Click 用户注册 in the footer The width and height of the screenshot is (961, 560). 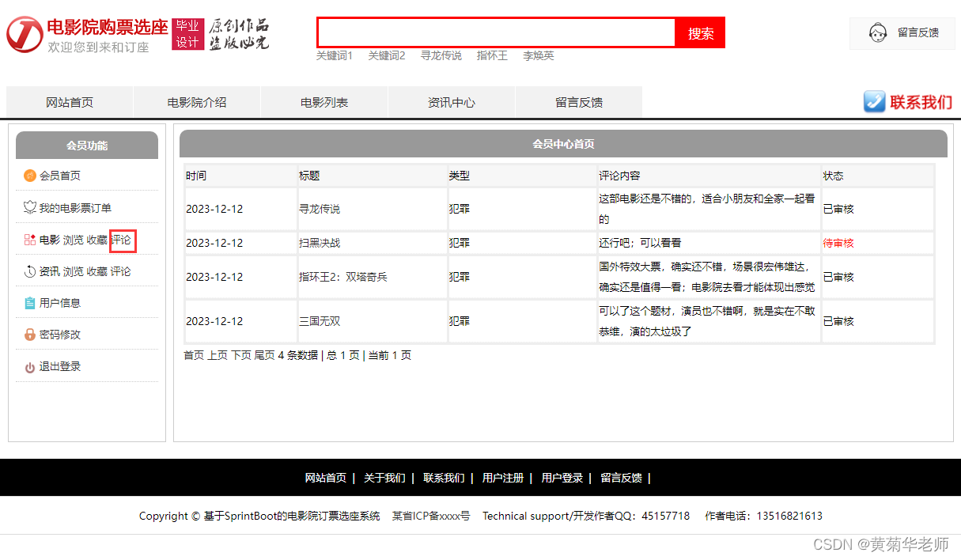click(503, 478)
